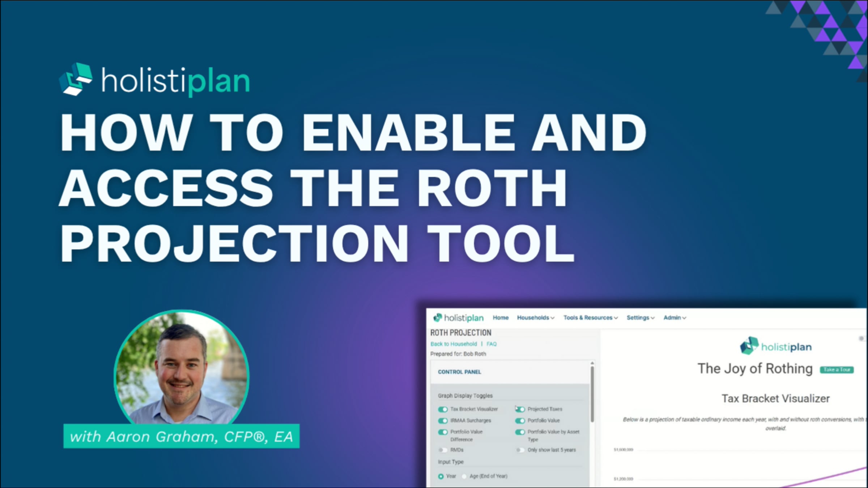This screenshot has height=488, width=868.
Task: Click the CONTROL PANEL header
Action: [x=459, y=372]
